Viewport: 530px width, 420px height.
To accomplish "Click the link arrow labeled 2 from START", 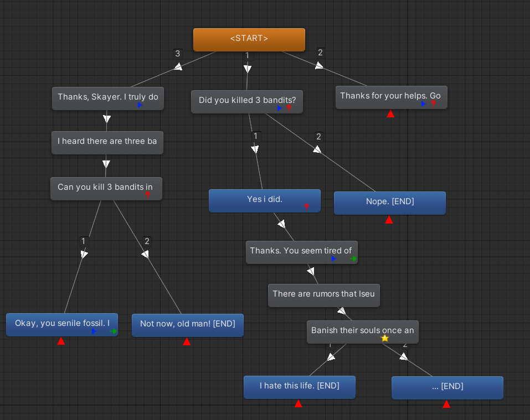I will (x=319, y=65).
